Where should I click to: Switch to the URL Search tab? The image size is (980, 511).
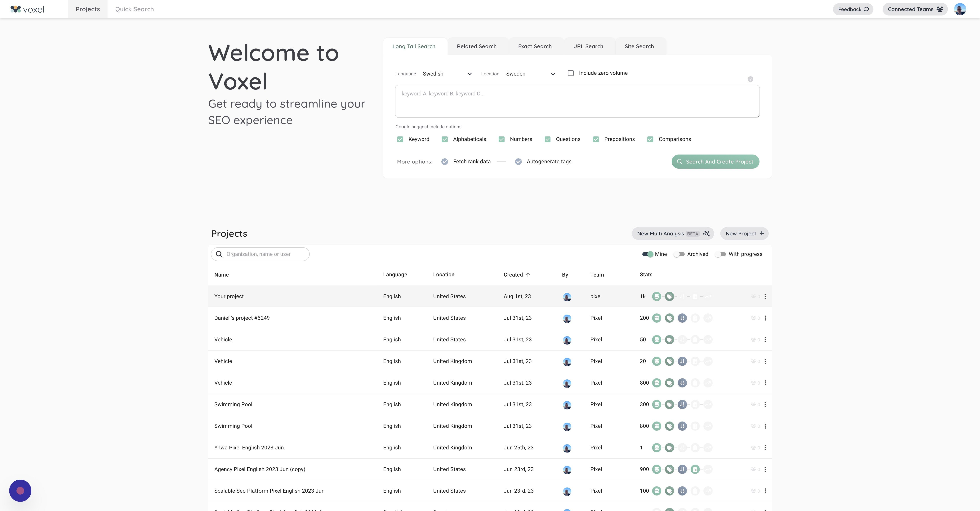click(x=588, y=46)
